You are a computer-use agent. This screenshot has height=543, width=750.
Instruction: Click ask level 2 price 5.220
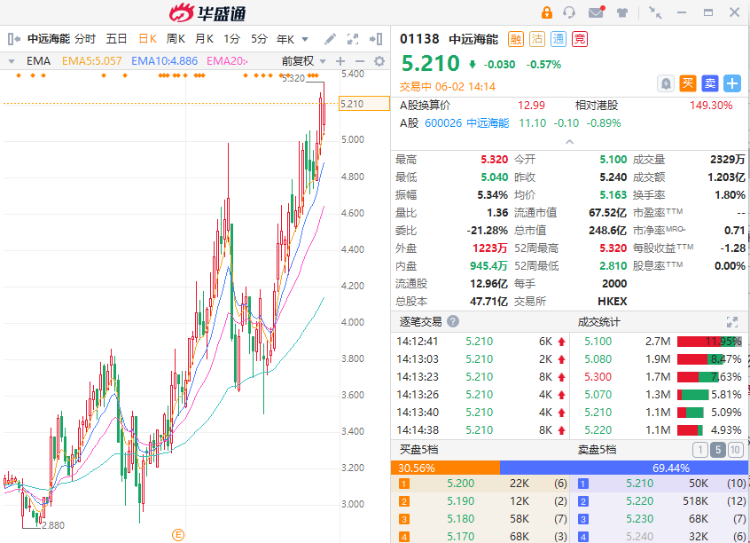pos(640,501)
